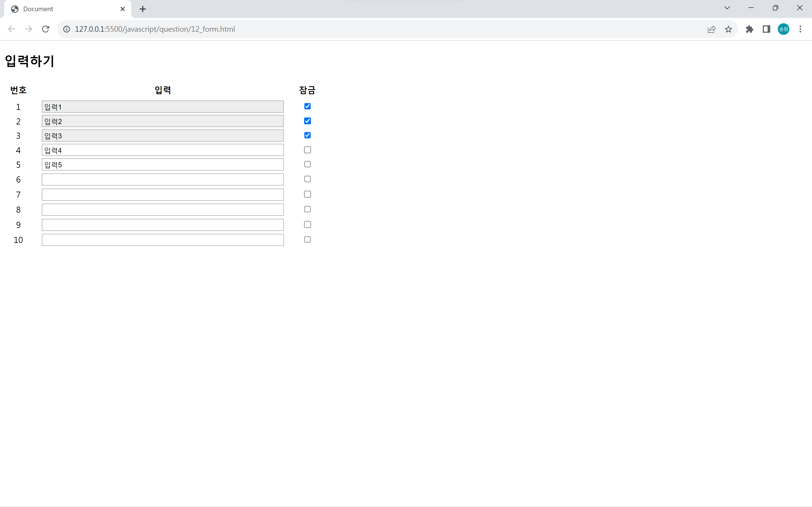Click the back navigation arrow
The height and width of the screenshot is (507, 812).
point(12,29)
